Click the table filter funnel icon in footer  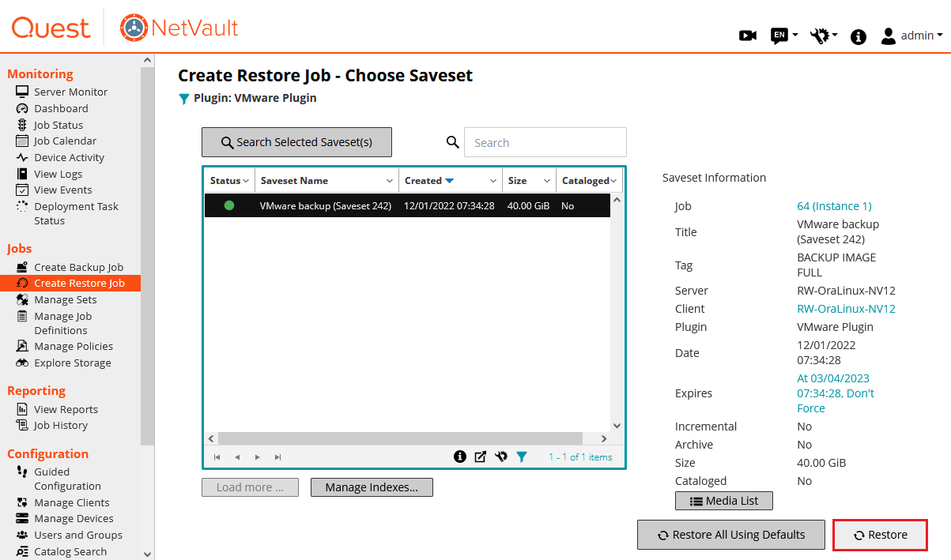522,457
